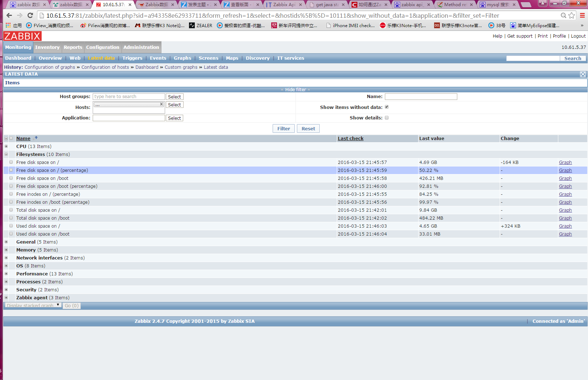This screenshot has width=588, height=380.
Task: Click Select next to Host groups
Action: tap(175, 97)
